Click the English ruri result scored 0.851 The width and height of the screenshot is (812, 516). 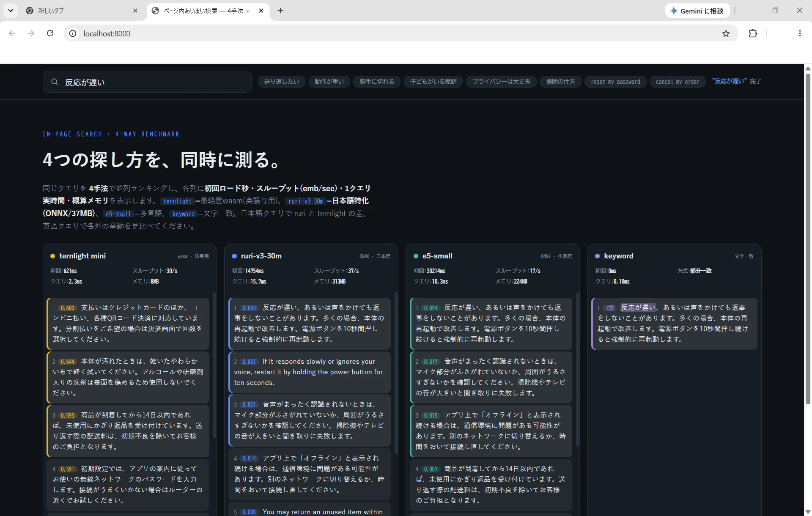tap(310, 372)
